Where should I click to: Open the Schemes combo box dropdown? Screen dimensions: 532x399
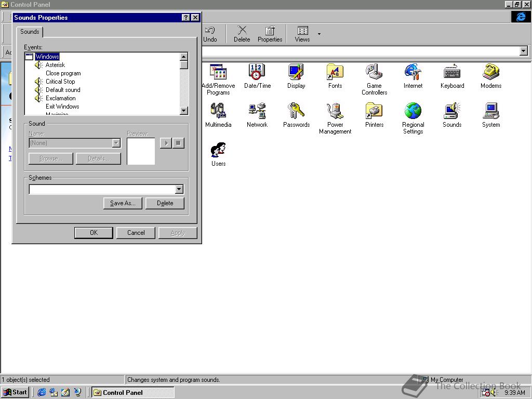pyautogui.click(x=179, y=189)
